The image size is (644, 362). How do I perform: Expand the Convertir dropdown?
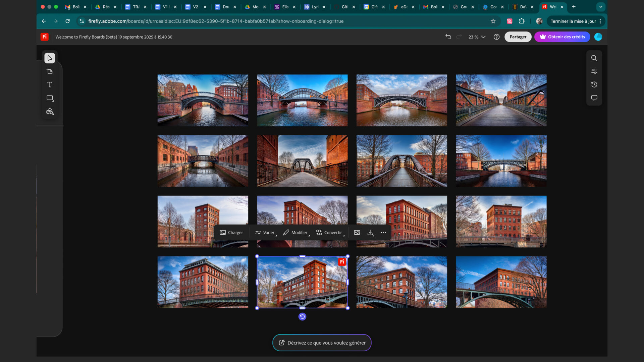(330, 233)
